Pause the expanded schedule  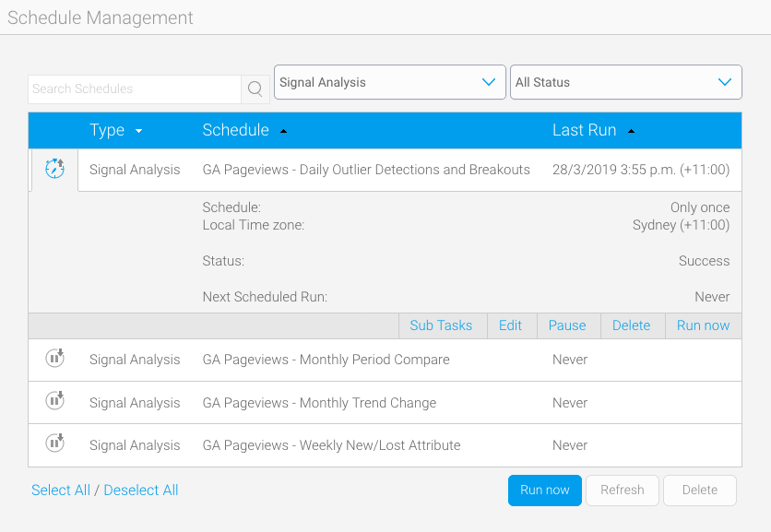pos(567,325)
